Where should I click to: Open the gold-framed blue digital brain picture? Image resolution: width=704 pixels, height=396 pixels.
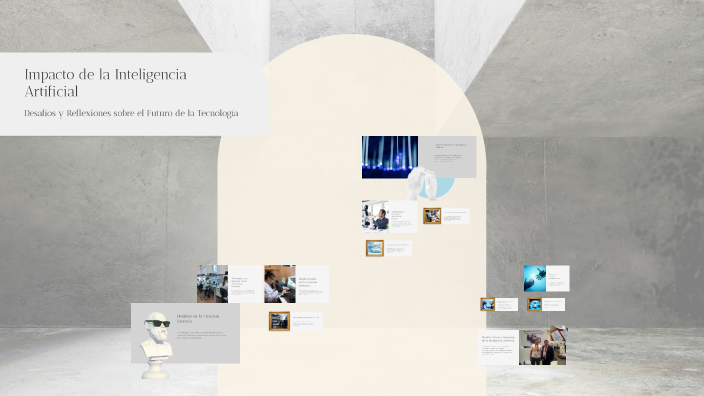tap(534, 304)
